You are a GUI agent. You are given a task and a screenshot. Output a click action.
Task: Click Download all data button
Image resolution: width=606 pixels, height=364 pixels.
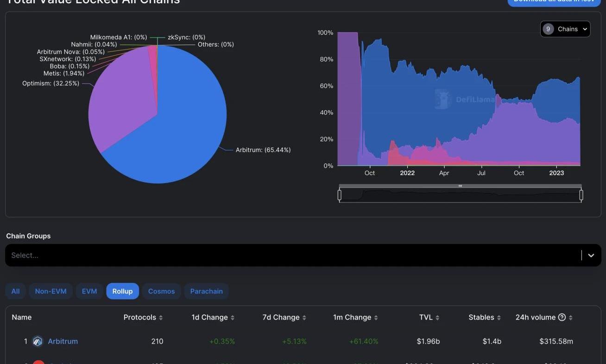tap(554, 1)
